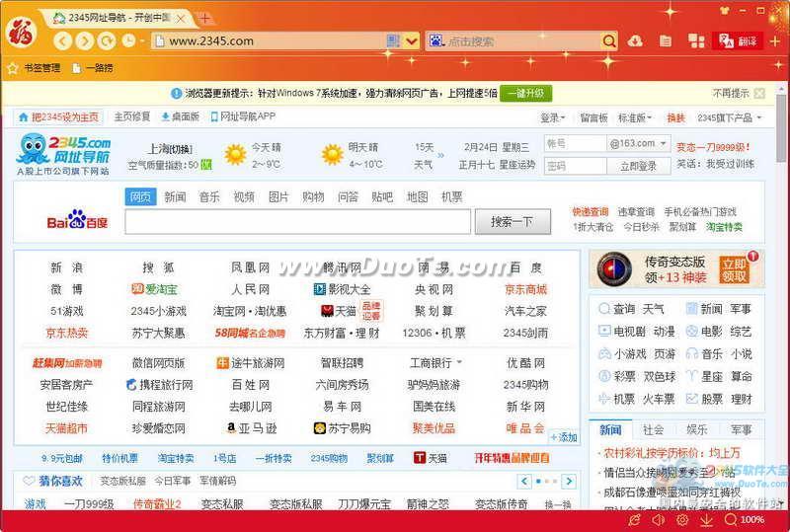Refresh the page using the reload icon
The image size is (790, 532).
pyautogui.click(x=107, y=40)
